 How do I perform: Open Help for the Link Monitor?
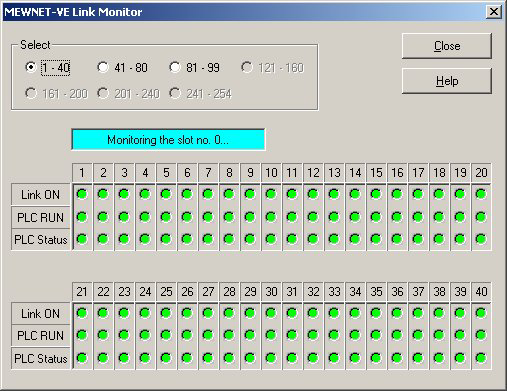447,81
